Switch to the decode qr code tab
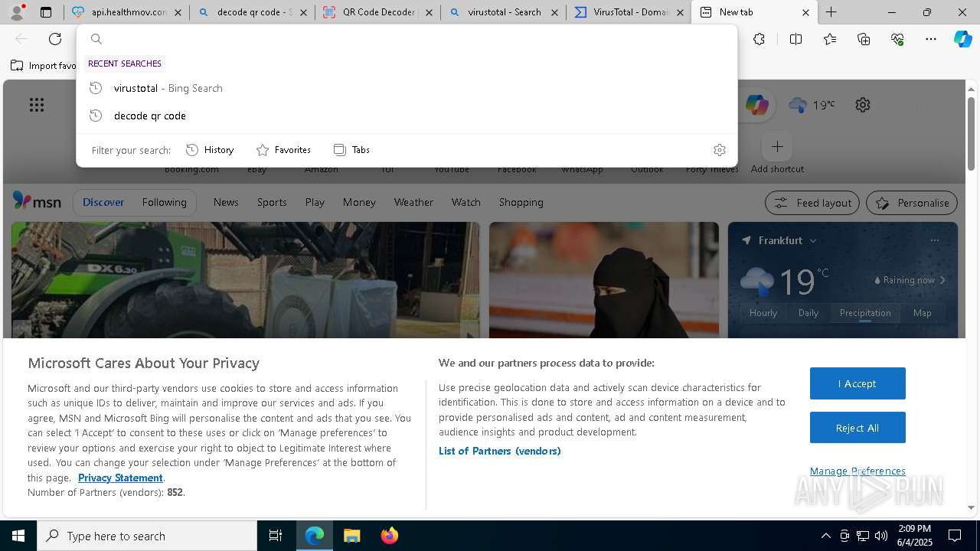Image resolution: width=980 pixels, height=551 pixels. pyautogui.click(x=252, y=12)
